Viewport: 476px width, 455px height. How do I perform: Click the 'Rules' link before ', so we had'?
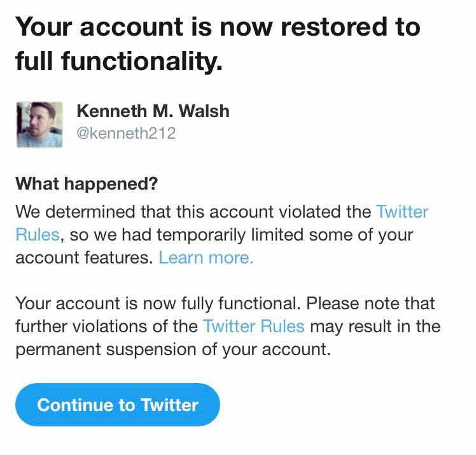click(x=38, y=235)
